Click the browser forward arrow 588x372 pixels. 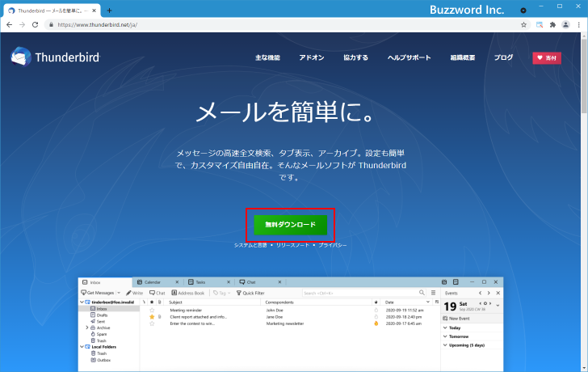(x=22, y=25)
